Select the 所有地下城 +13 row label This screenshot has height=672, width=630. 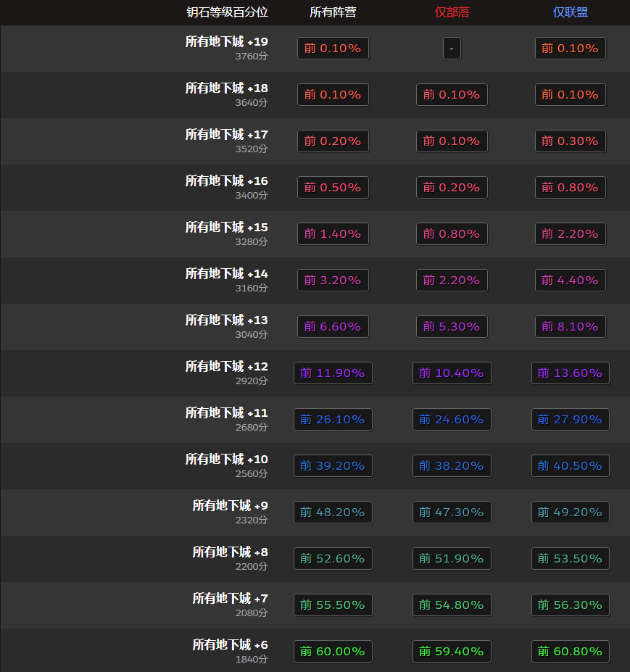coord(226,320)
